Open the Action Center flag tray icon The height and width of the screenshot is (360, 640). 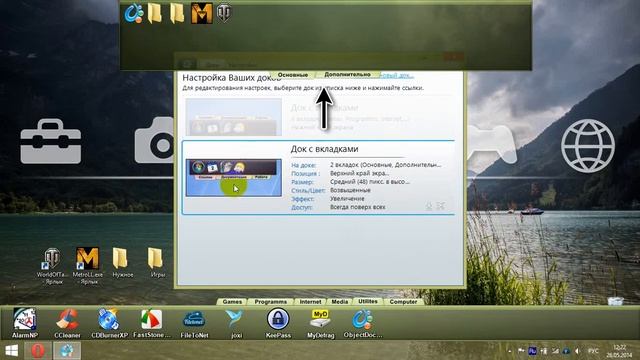(x=521, y=351)
